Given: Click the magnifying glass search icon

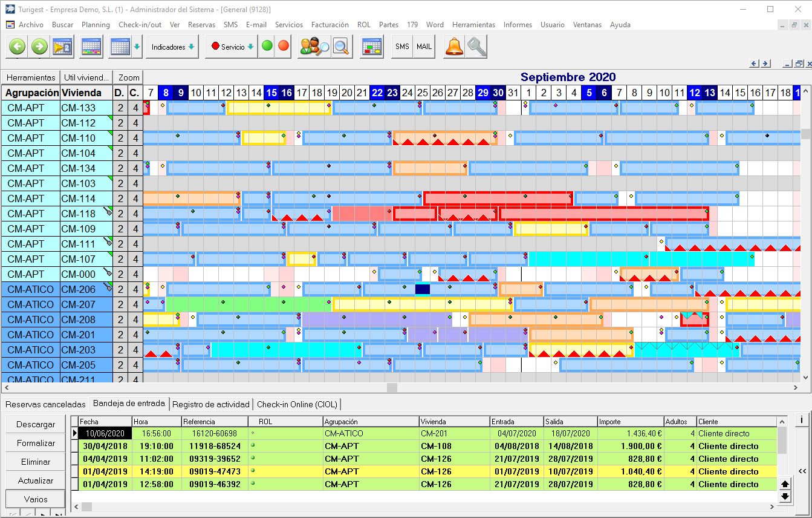Looking at the screenshot, I should pos(342,47).
